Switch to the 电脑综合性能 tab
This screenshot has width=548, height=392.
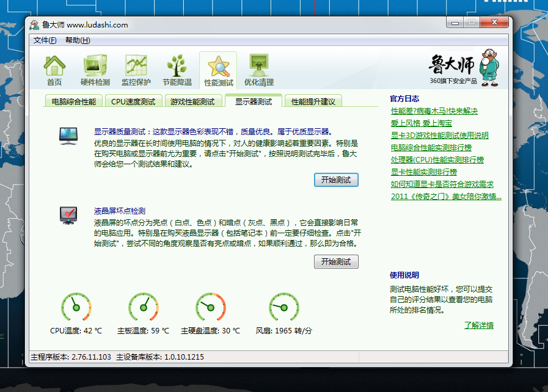point(74,101)
